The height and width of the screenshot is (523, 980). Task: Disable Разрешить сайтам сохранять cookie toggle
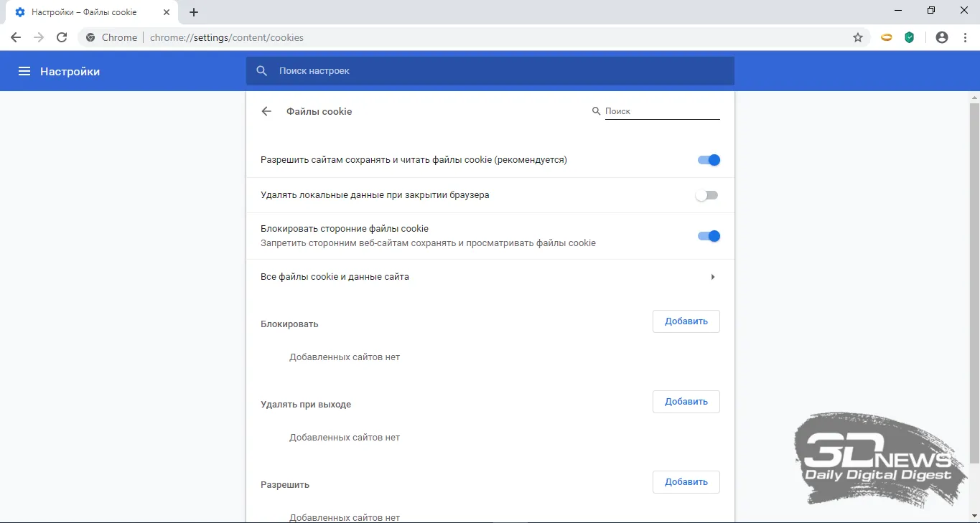[709, 160]
